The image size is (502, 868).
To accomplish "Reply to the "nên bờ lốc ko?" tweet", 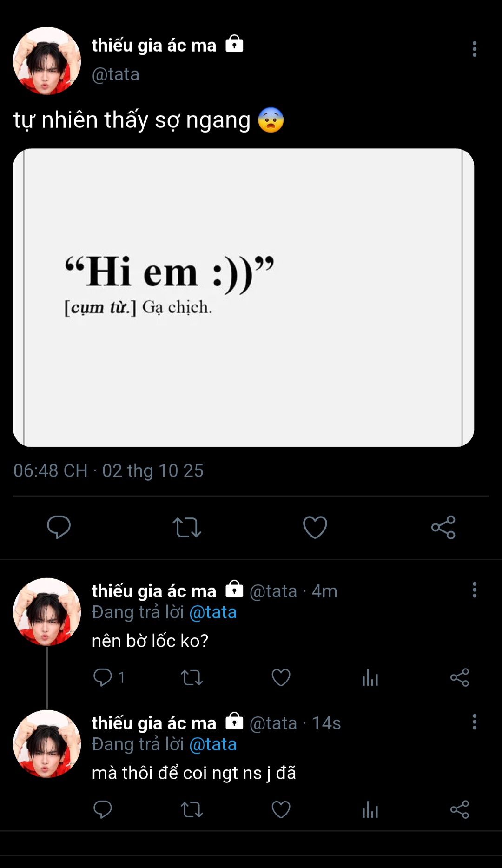I will [103, 677].
